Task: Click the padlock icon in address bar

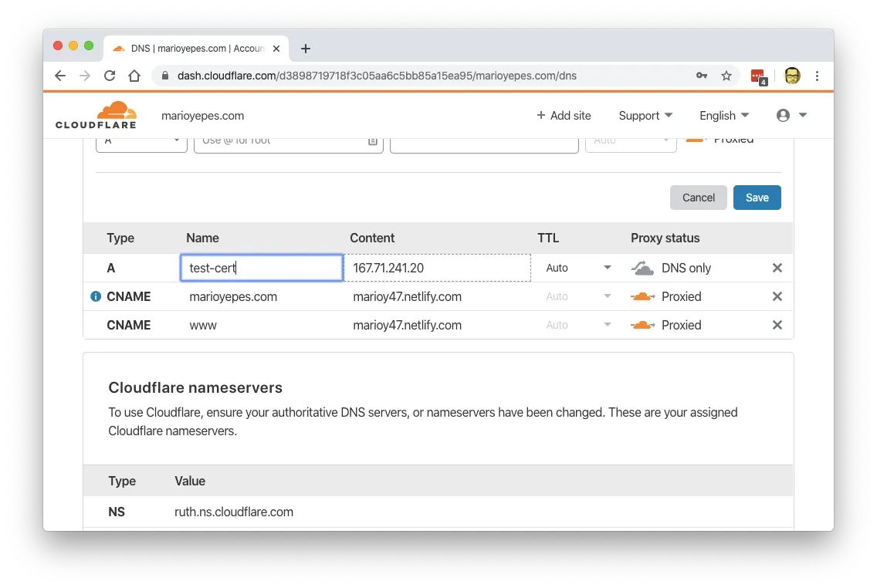Action: coord(165,76)
